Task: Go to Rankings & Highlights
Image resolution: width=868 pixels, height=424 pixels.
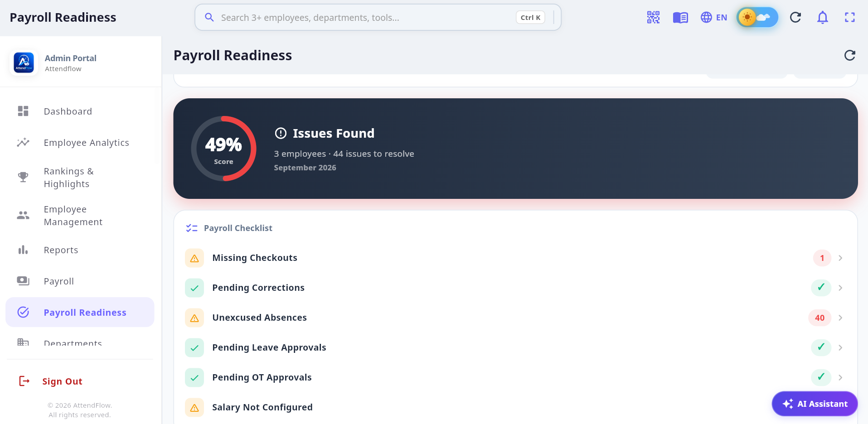Action: tap(80, 178)
